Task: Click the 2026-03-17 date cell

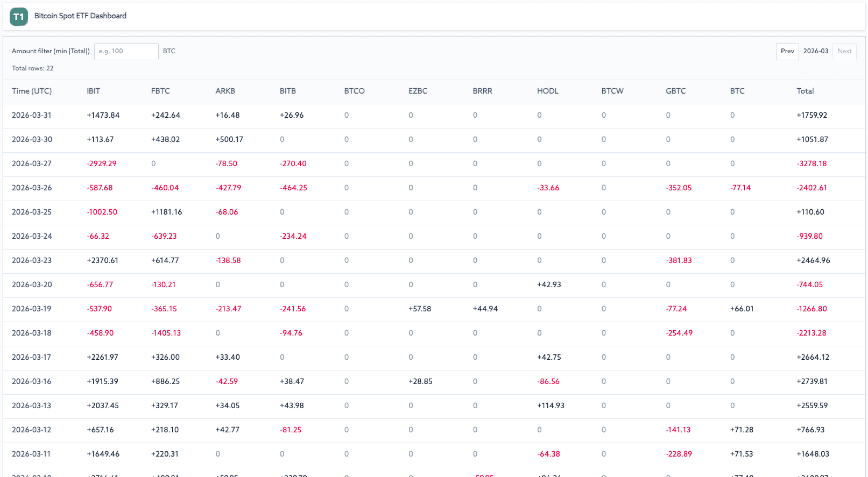Action: [x=32, y=358]
